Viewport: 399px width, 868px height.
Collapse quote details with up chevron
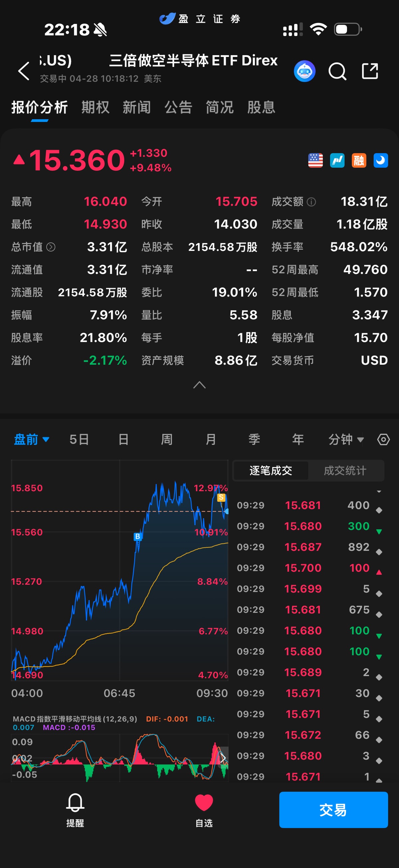[199, 385]
